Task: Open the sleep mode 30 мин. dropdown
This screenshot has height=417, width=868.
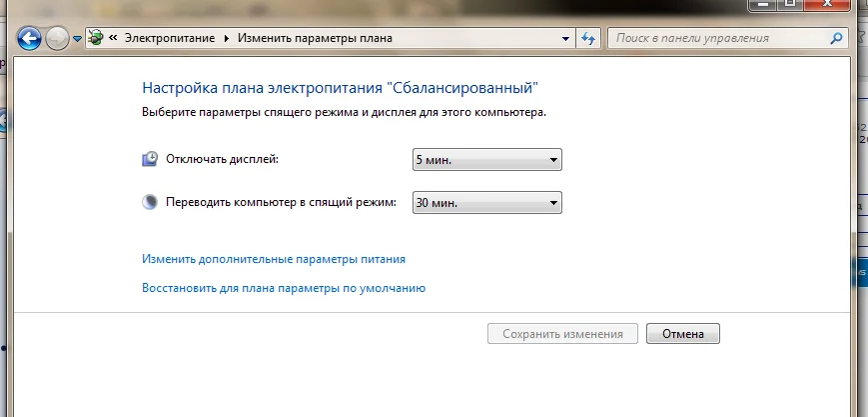Action: (486, 203)
